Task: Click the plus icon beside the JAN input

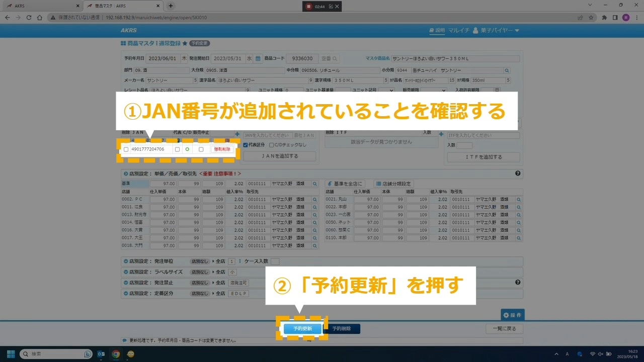Action: coord(237,135)
